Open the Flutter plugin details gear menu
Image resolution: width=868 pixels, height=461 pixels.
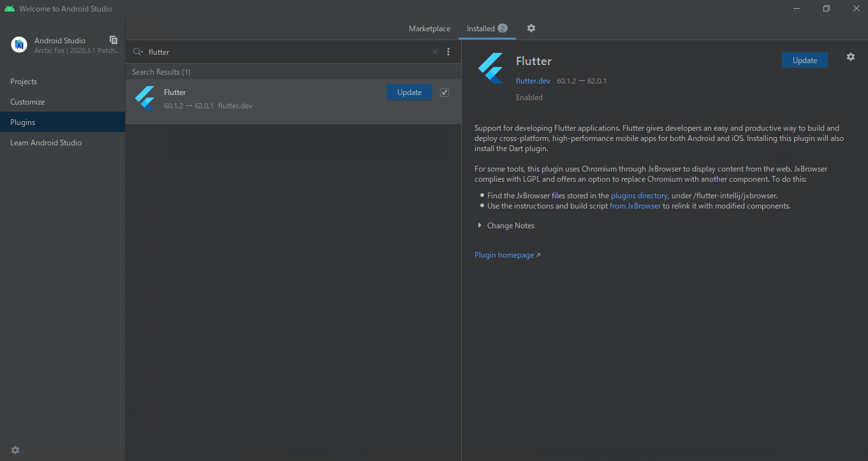pyautogui.click(x=850, y=57)
